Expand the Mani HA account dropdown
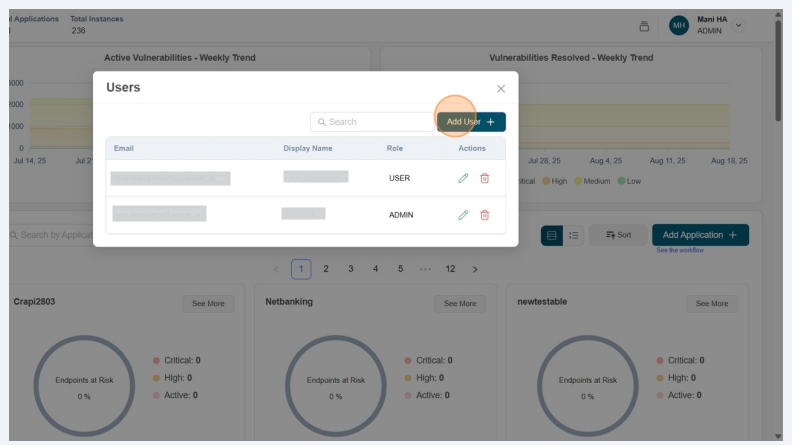792x445 pixels. point(739,25)
